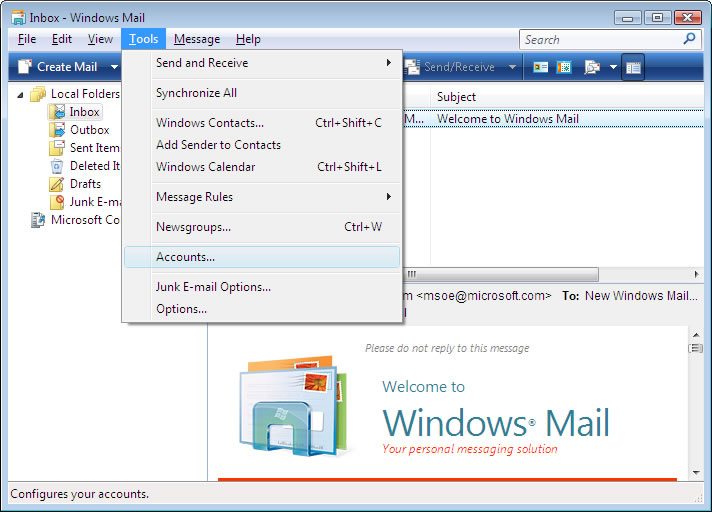The height and width of the screenshot is (512, 712).
Task: Open the Create Mail dropdown arrow
Action: [115, 67]
